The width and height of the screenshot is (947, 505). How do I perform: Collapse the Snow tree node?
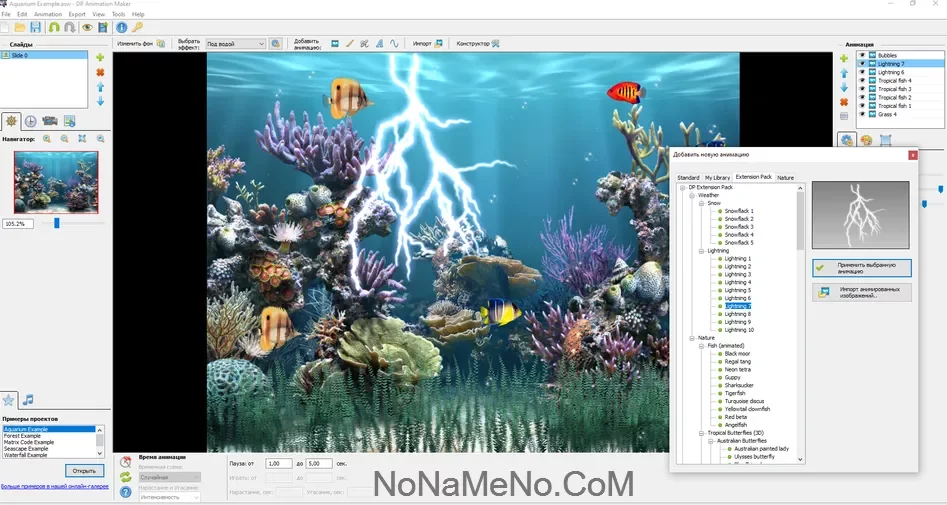click(702, 203)
